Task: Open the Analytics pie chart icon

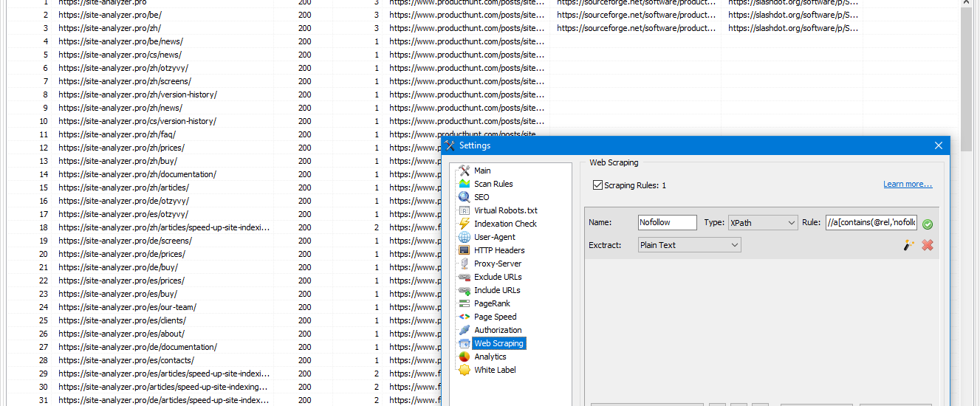Action: click(x=464, y=357)
